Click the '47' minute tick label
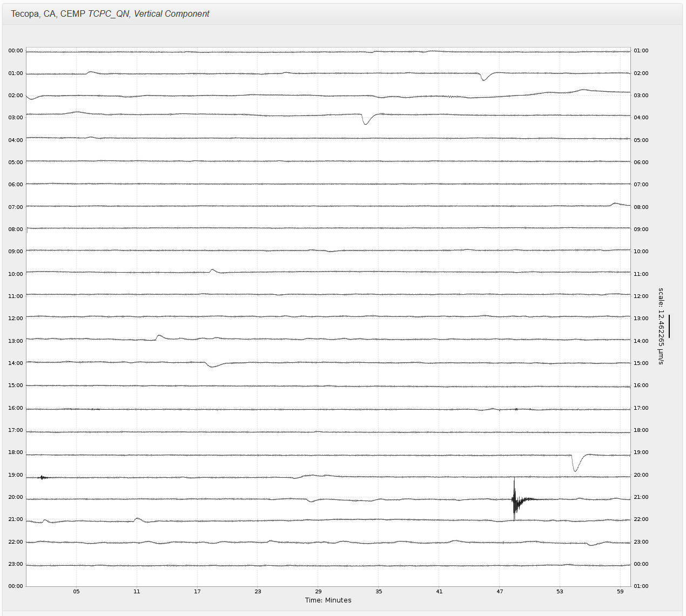 500,592
